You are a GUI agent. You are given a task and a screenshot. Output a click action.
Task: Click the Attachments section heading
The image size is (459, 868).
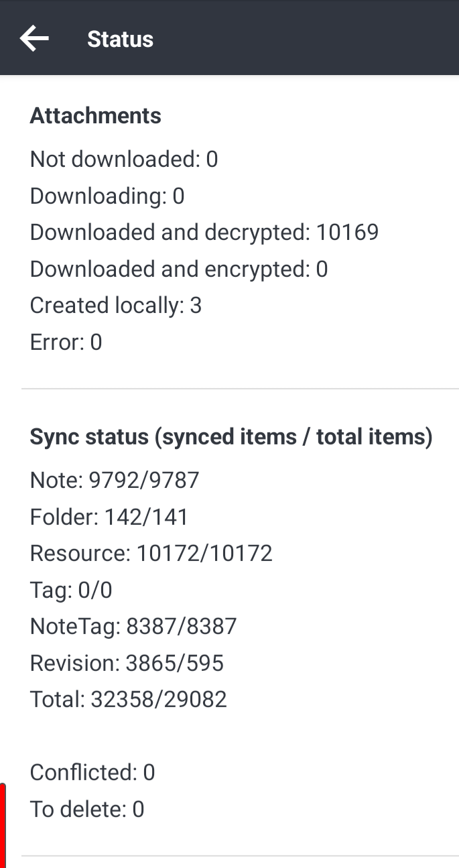coord(94,115)
